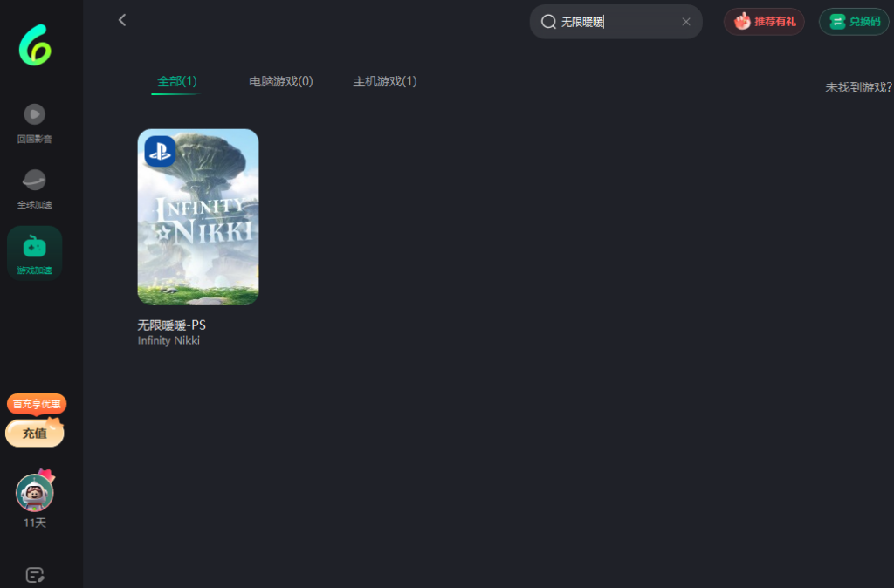Switch to the 电脑游戏(0) tab
Viewport: 894px width, 588px height.
tap(280, 81)
